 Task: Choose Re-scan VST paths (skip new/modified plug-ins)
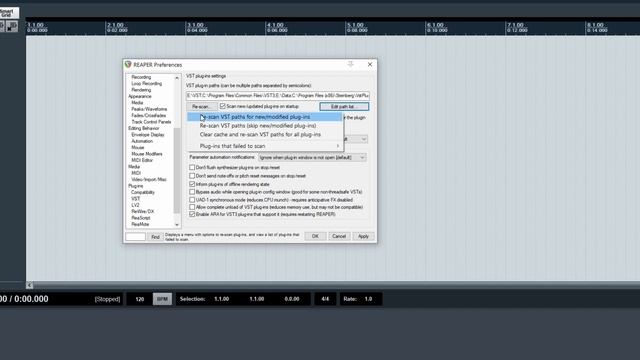point(265,126)
